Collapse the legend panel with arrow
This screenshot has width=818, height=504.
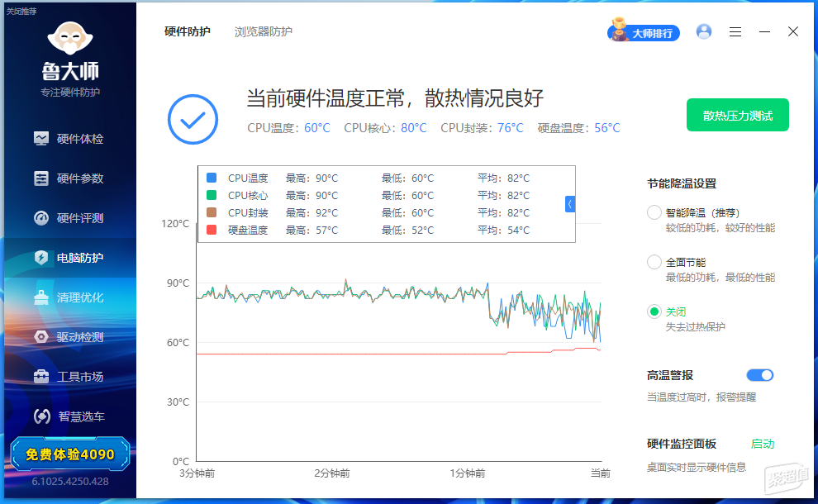[x=570, y=204]
